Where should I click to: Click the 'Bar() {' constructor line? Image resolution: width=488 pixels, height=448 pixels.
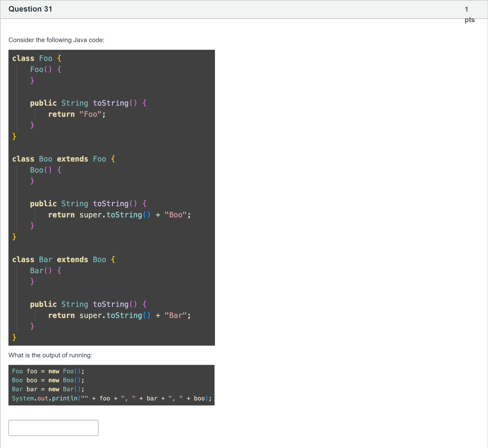(46, 270)
